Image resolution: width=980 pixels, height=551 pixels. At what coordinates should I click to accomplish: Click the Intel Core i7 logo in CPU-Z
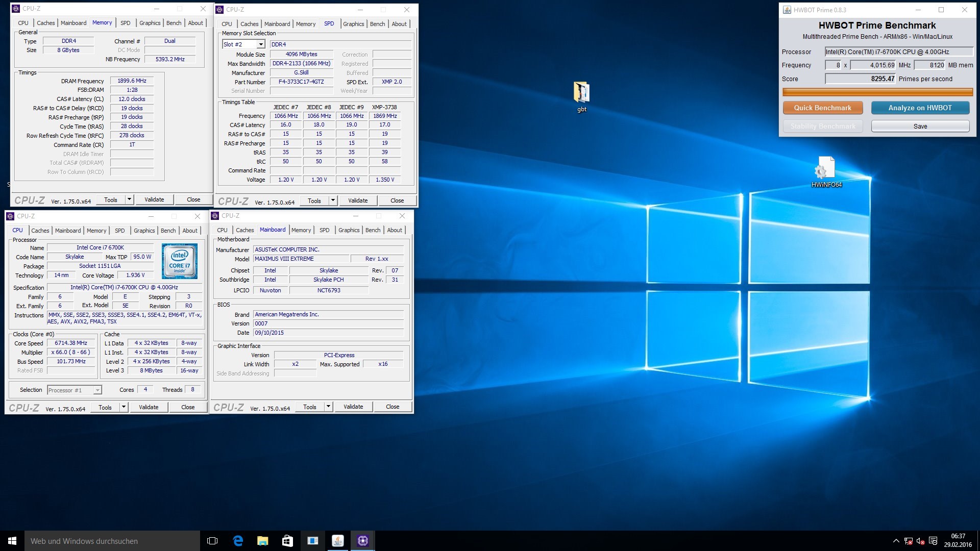pyautogui.click(x=180, y=261)
